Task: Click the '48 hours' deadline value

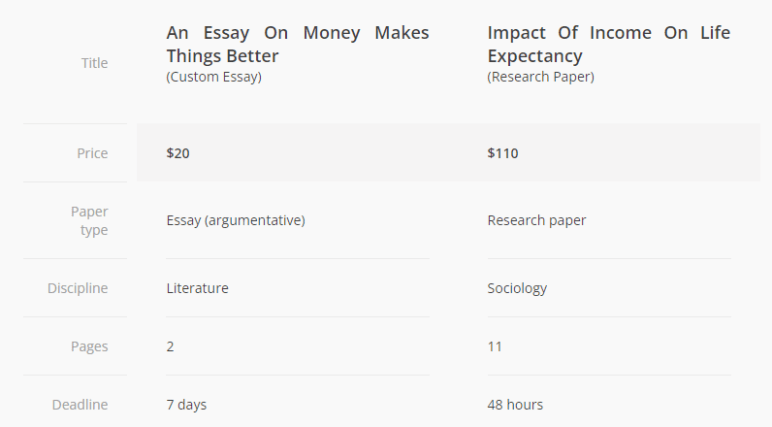Action: pos(515,405)
